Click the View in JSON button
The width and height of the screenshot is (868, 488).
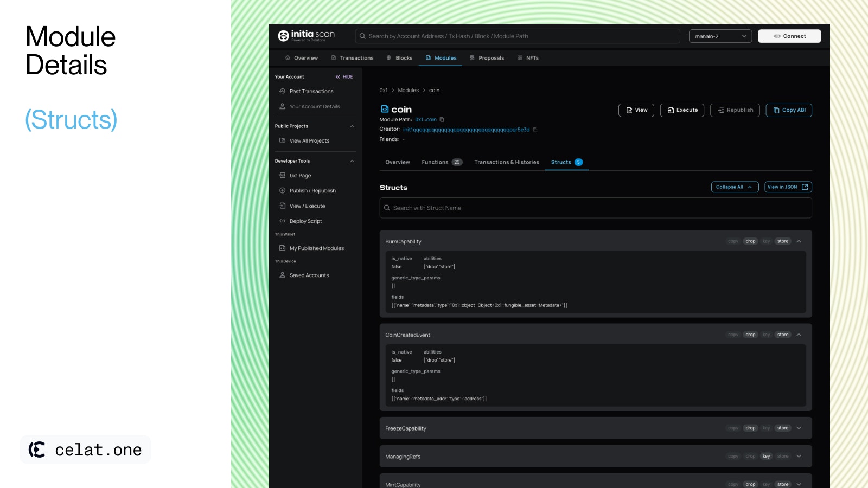pos(788,187)
